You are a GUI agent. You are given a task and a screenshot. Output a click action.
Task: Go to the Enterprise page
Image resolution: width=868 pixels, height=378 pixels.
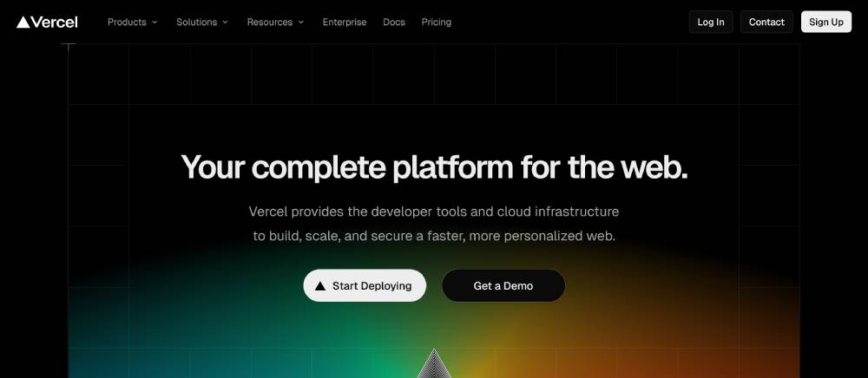tap(345, 22)
